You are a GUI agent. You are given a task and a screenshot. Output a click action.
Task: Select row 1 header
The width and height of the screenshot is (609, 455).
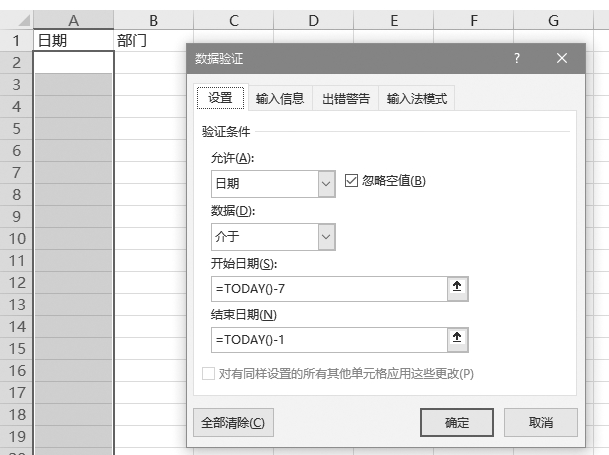click(16, 40)
